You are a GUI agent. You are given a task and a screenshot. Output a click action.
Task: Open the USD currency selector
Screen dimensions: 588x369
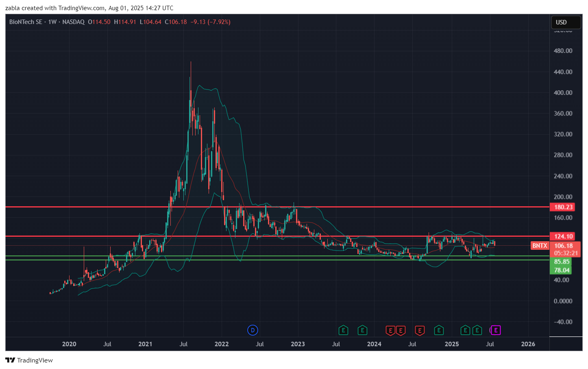click(566, 22)
